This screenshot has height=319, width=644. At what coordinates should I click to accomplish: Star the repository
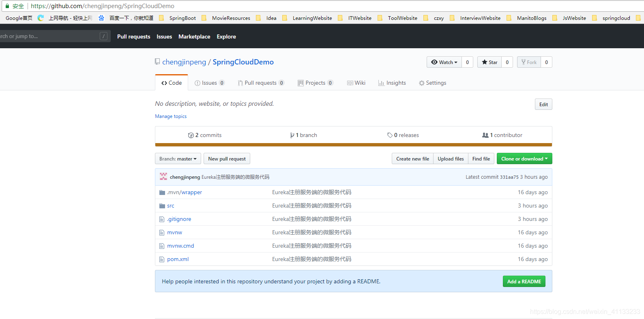click(489, 62)
